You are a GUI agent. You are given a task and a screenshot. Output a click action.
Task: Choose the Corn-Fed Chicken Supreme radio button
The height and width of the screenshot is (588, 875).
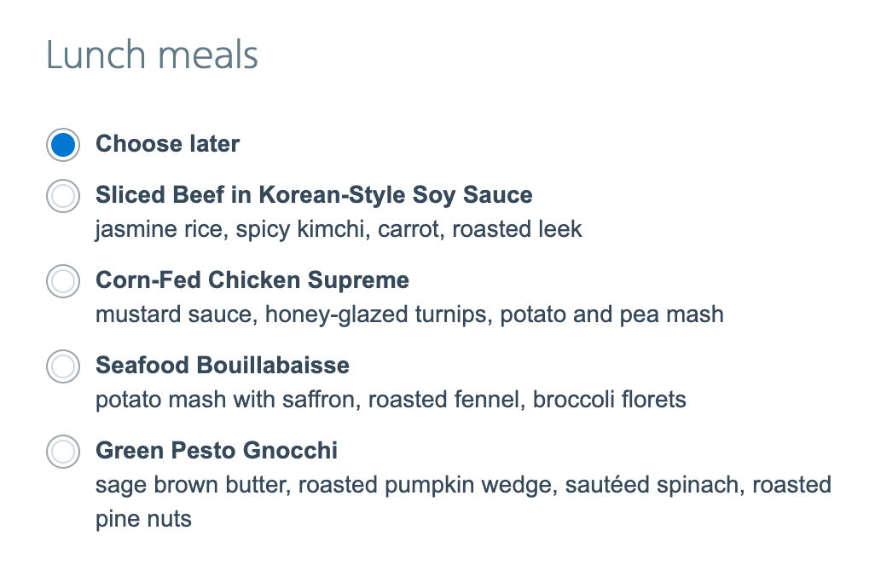tap(63, 281)
